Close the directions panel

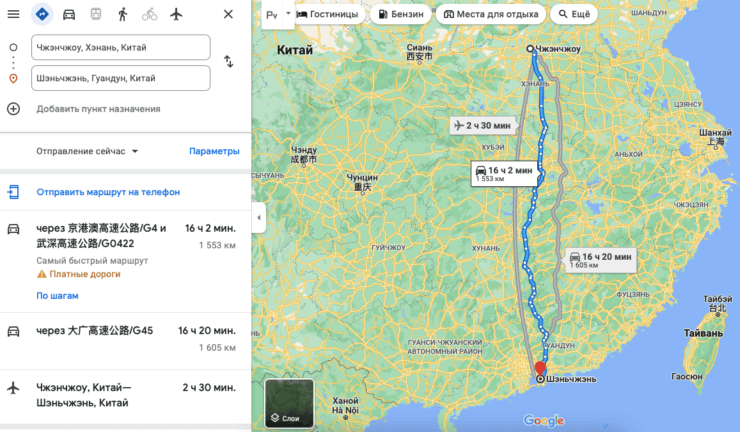(228, 14)
